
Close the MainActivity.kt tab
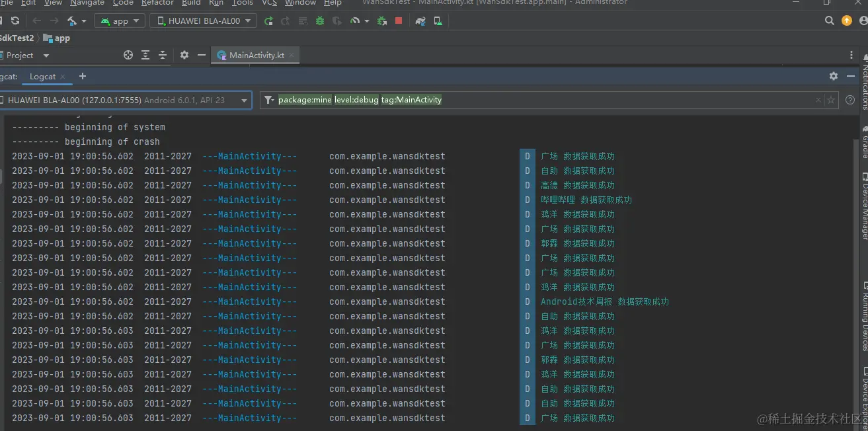click(292, 56)
